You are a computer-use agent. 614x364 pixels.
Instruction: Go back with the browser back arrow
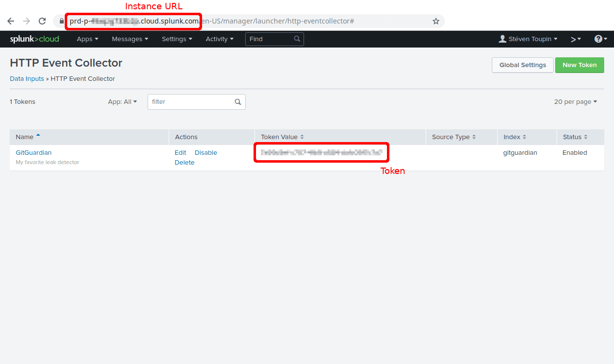[x=11, y=21]
